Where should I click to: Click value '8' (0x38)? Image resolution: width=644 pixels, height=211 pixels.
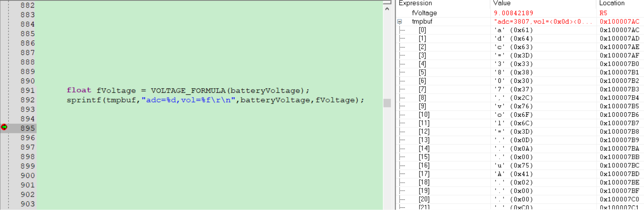tap(513, 72)
